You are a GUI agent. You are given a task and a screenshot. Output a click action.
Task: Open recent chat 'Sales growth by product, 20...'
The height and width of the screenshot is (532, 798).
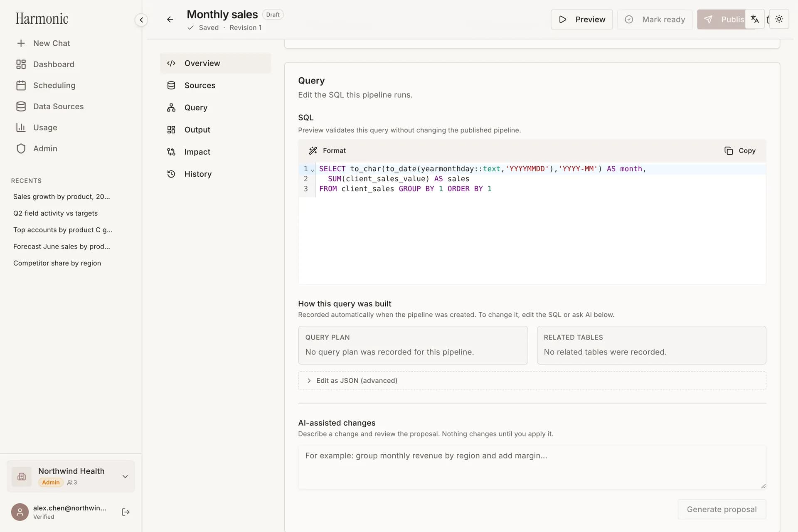tap(62, 197)
